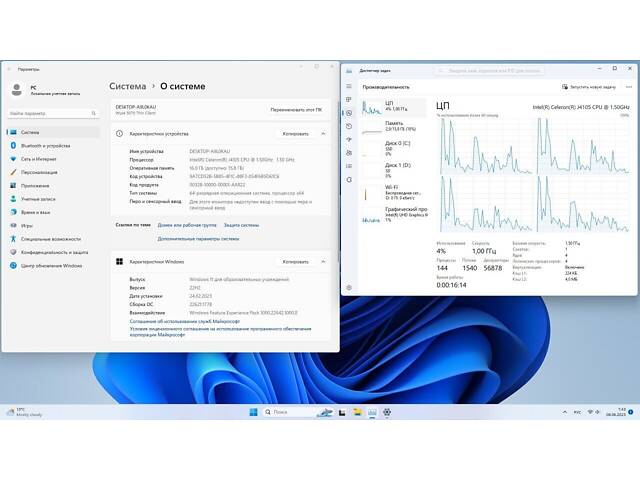
Task: Open Дополнительные параметры системы link
Action: coord(198,239)
